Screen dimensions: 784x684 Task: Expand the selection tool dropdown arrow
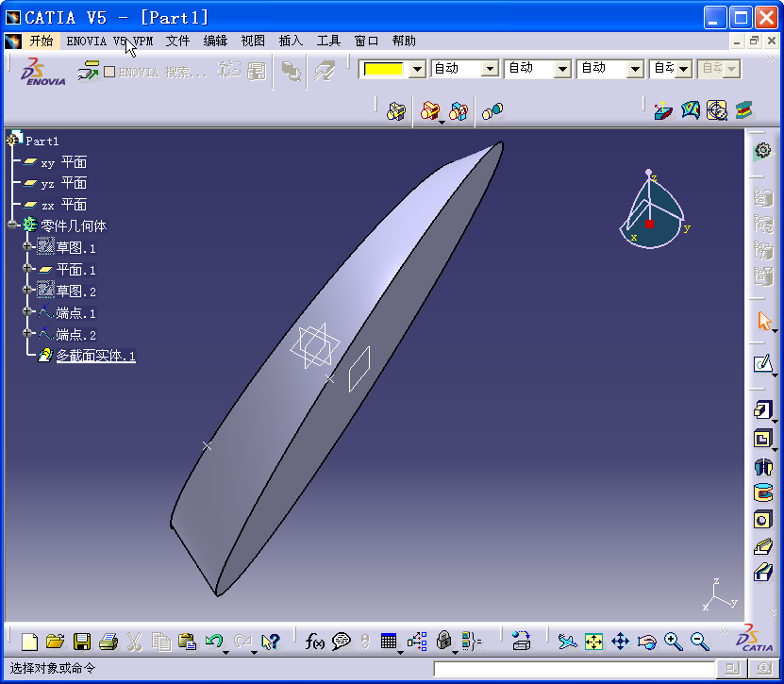pyautogui.click(x=773, y=331)
